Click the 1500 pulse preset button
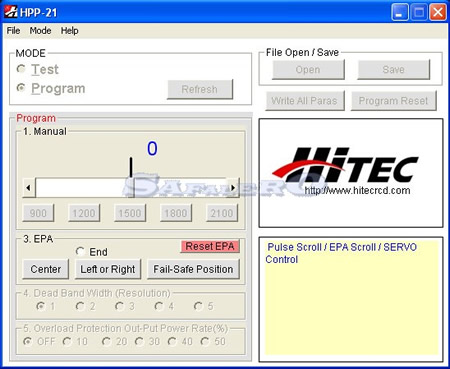Image resolution: width=450 pixels, height=369 pixels. tap(130, 213)
